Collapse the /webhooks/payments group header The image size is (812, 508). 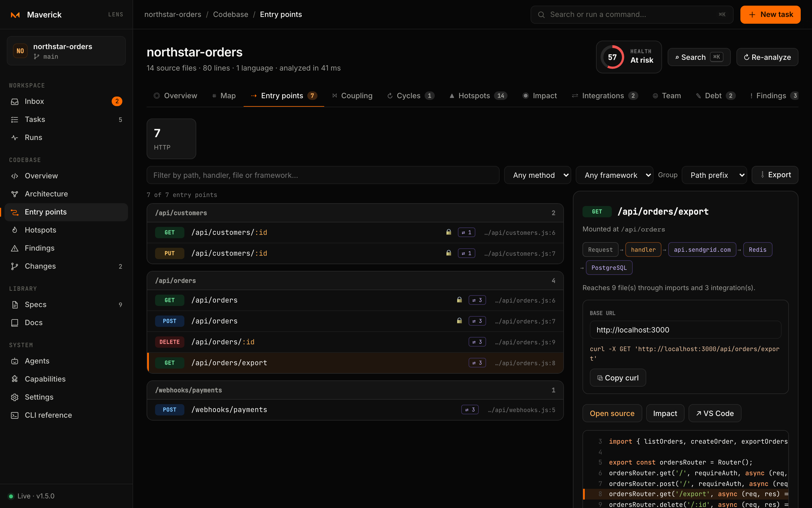pyautogui.click(x=355, y=390)
